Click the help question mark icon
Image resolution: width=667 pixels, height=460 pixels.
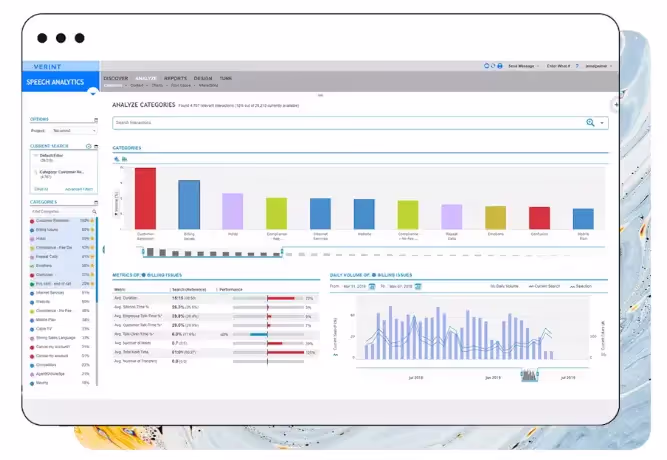tap(577, 66)
